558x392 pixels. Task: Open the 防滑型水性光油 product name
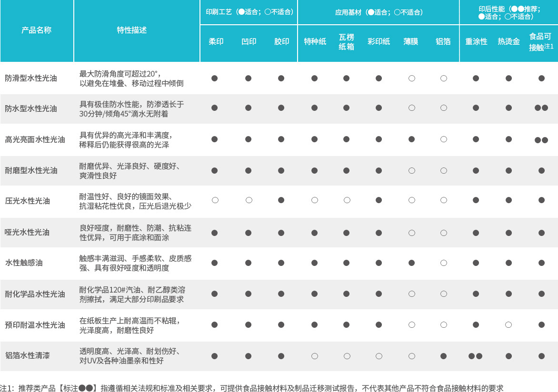[31, 78]
